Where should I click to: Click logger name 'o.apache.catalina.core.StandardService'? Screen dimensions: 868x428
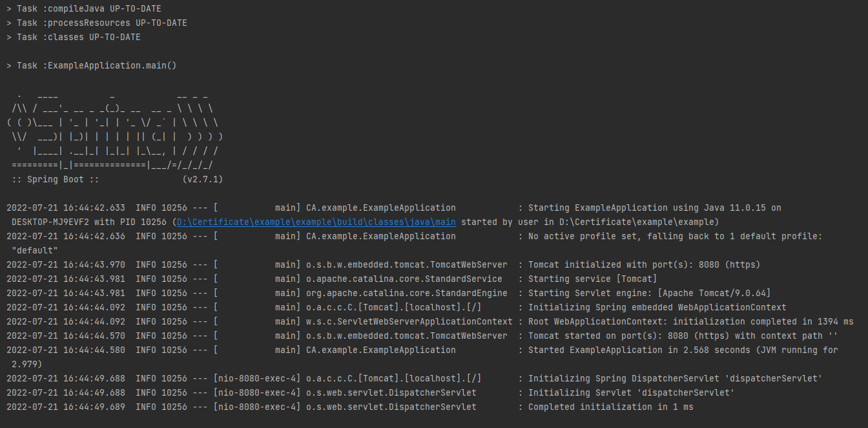pos(404,279)
